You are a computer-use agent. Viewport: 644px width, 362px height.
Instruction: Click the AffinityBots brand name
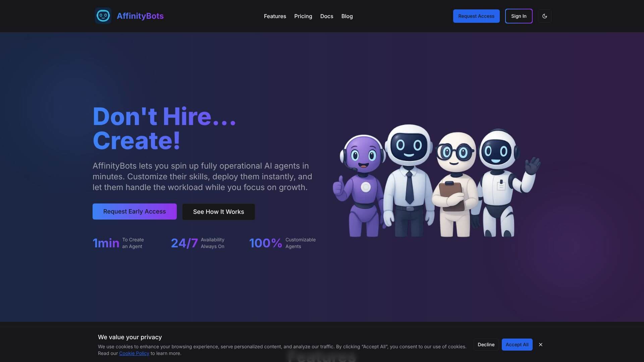(140, 16)
